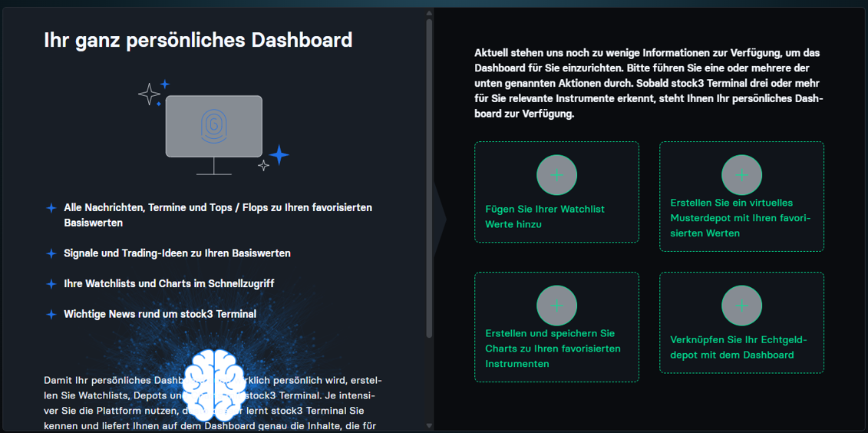Screen dimensions: 868x433
Task: Select heading 'Ihr ganz persönliches Dashboard'
Action: click(198, 41)
